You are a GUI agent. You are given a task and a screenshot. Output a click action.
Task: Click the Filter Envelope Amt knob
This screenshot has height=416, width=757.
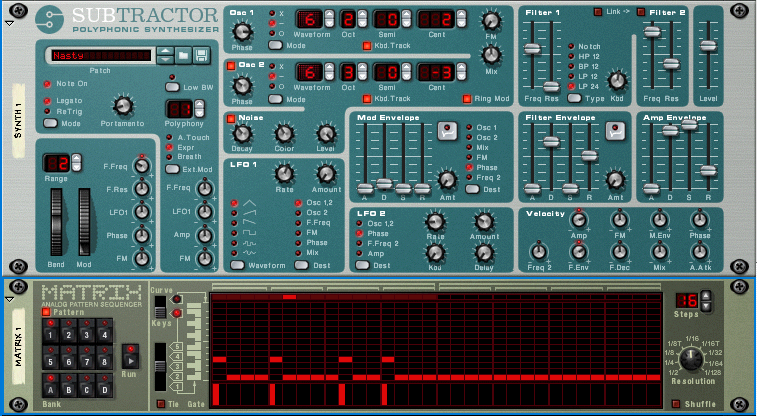[x=615, y=180]
